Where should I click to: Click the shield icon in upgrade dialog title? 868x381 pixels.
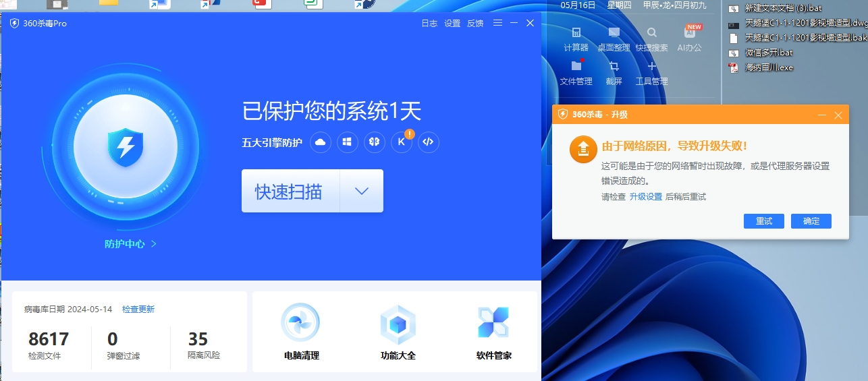(x=562, y=114)
